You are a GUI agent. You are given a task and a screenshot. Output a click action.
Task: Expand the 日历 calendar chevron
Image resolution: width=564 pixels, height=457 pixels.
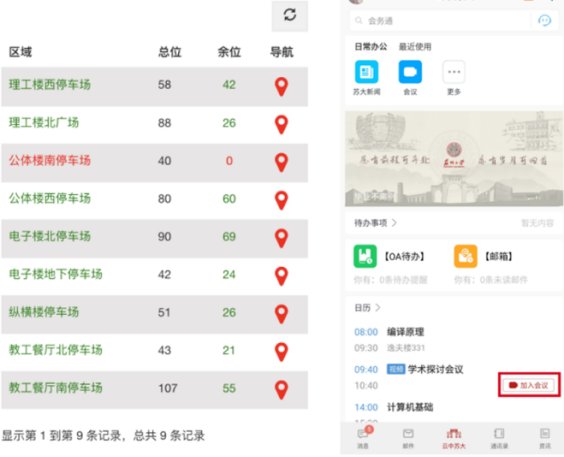378,307
